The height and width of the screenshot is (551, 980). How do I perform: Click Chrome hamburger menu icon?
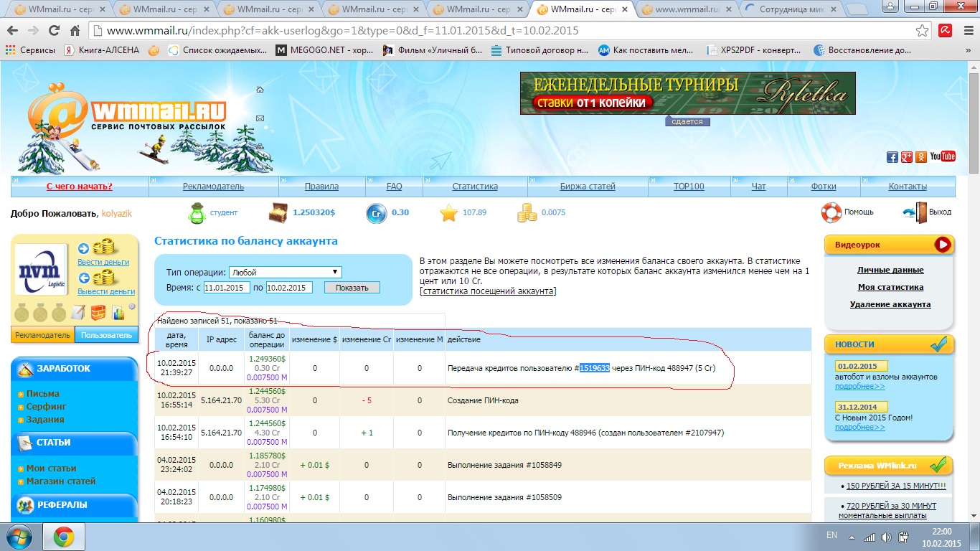[968, 31]
